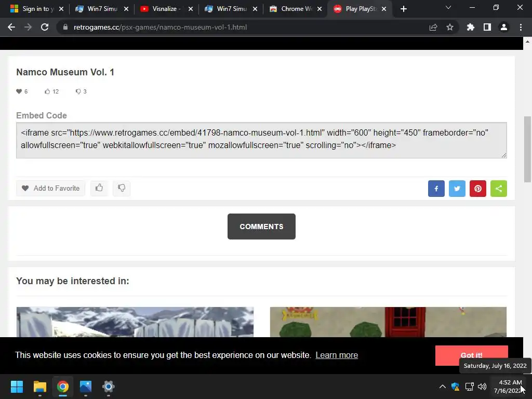Open the green share options icon
This screenshot has height=399, width=532.
coord(499,189)
